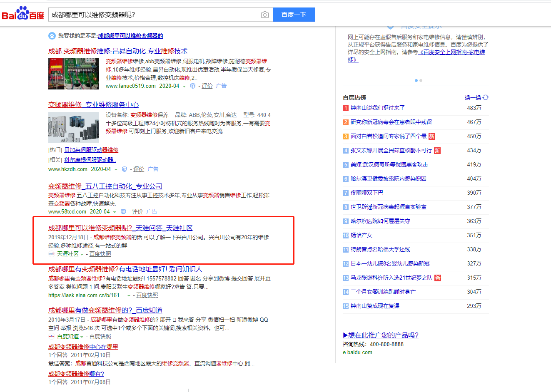Viewport: 551px width, 392px height.
Task: Click 评价 link for www.fanuc0519.com
Action: click(207, 86)
